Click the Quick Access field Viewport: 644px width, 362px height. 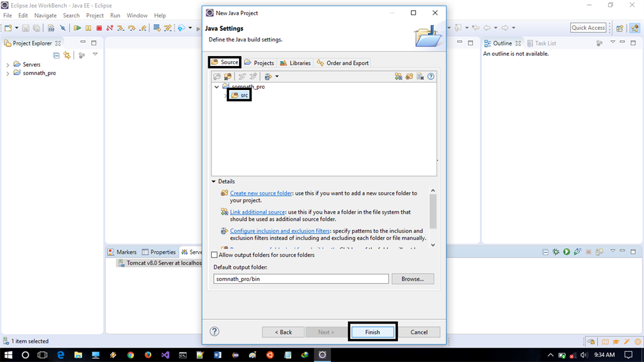(x=588, y=28)
